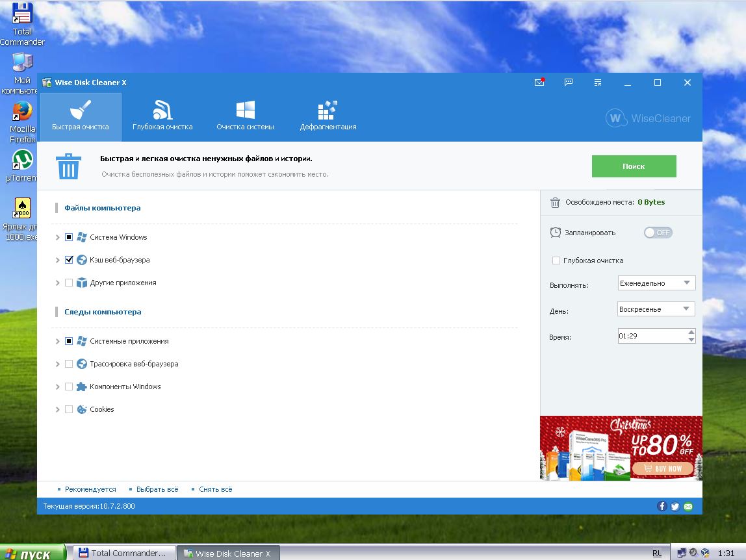Switch to the Глубокая очистка tab
The width and height of the screenshot is (746, 560).
(162, 117)
